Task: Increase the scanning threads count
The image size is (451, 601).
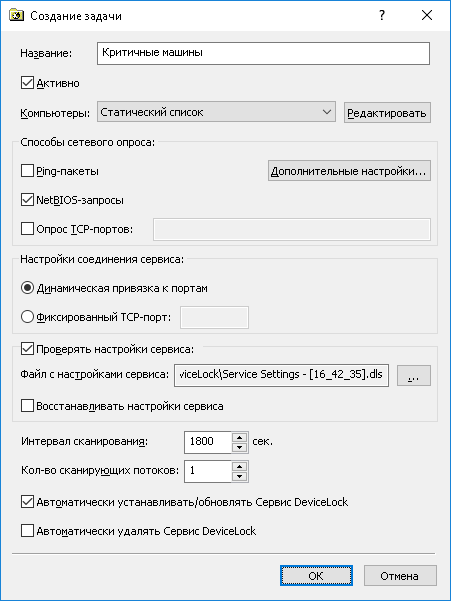Action: (239, 466)
